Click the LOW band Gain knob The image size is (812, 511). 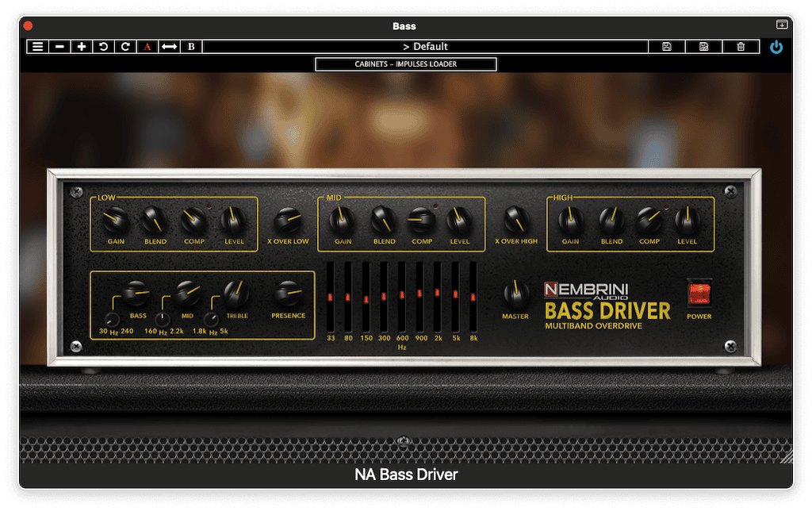pyautogui.click(x=116, y=221)
